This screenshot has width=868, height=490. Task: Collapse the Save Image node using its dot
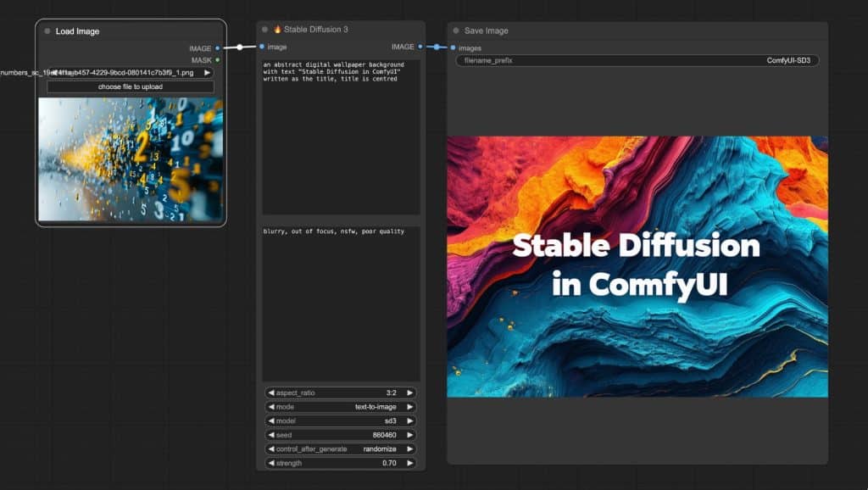click(x=456, y=31)
